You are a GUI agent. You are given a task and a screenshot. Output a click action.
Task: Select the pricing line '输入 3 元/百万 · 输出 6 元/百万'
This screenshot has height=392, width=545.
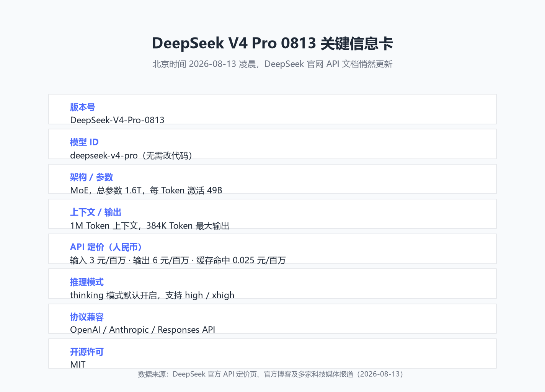click(178, 260)
